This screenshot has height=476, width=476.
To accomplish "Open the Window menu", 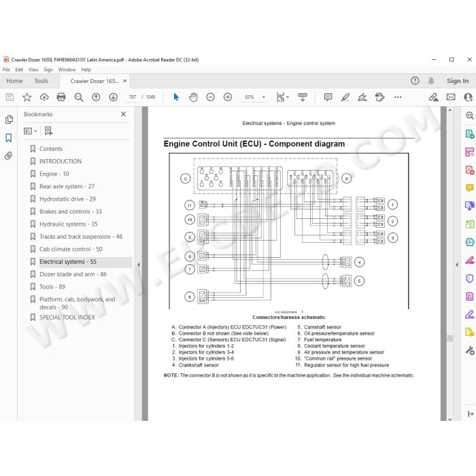I will tap(67, 69).
